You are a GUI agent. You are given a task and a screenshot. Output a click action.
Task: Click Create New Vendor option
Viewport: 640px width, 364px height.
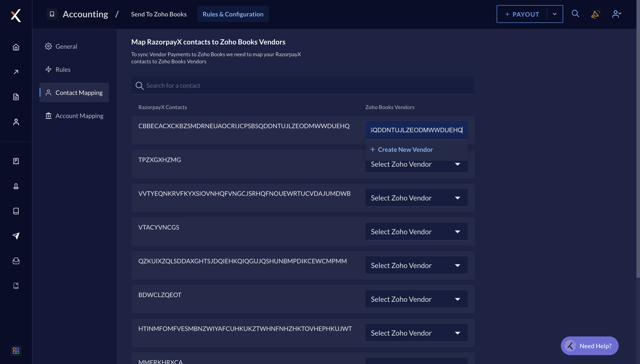coord(416,150)
